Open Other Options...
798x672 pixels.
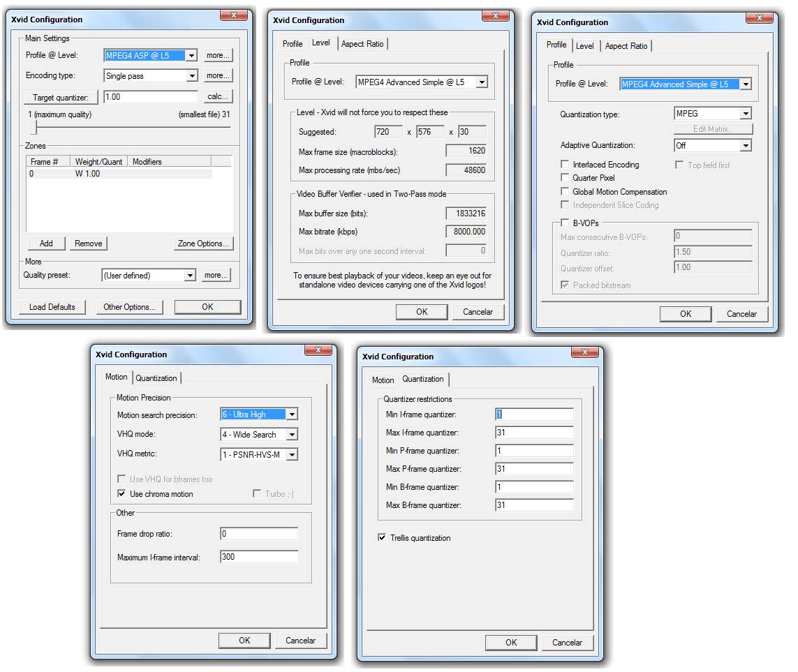coord(129,307)
